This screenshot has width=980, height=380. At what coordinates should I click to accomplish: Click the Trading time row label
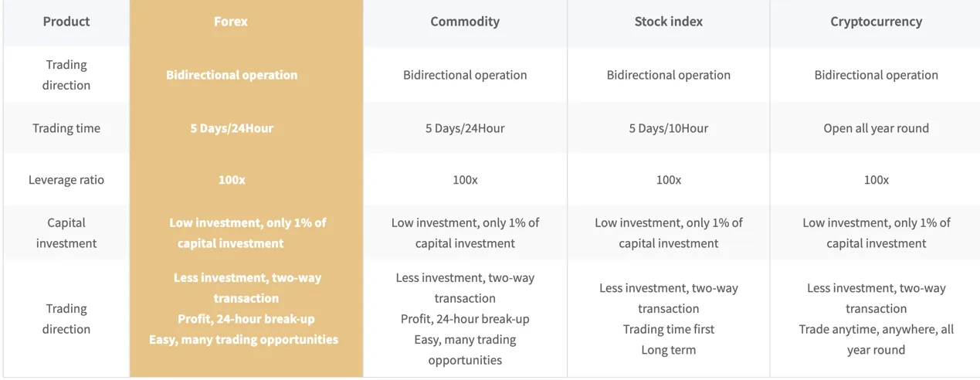66,128
